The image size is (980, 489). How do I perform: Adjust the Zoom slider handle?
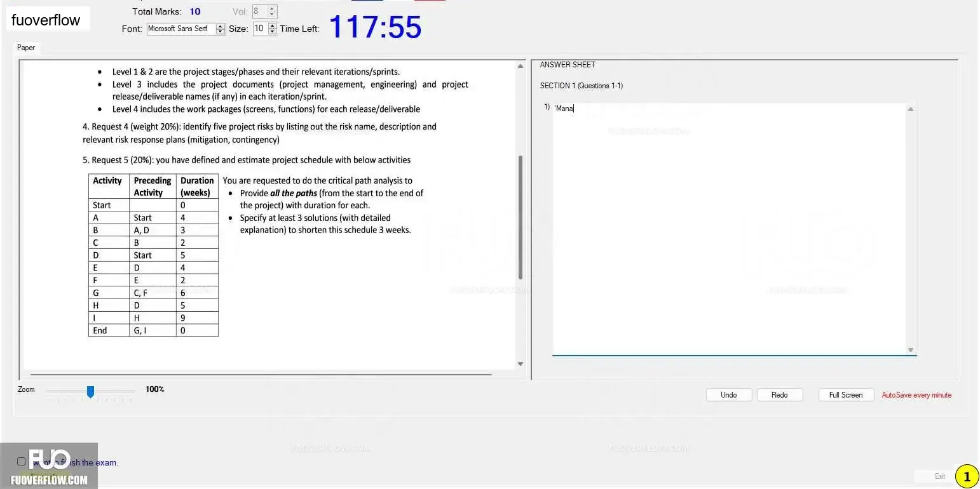pyautogui.click(x=90, y=392)
